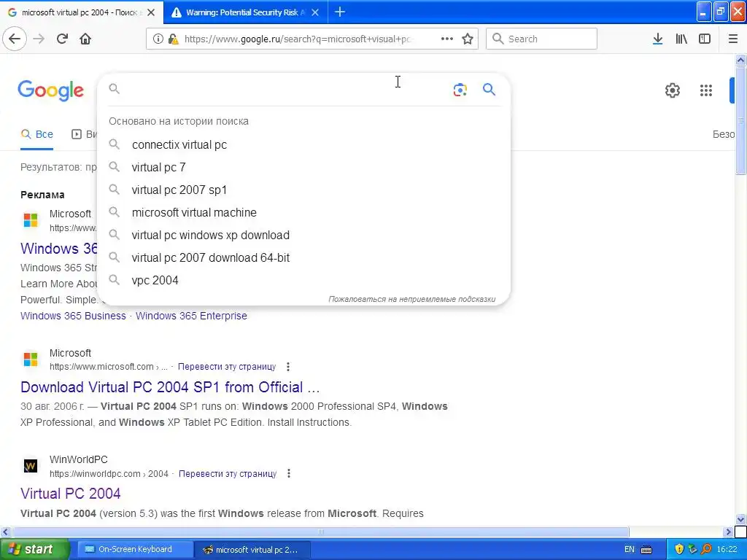This screenshot has height=560, width=747.
Task: Switch to On-Screen Keyboard taskbar button
Action: [x=133, y=550]
